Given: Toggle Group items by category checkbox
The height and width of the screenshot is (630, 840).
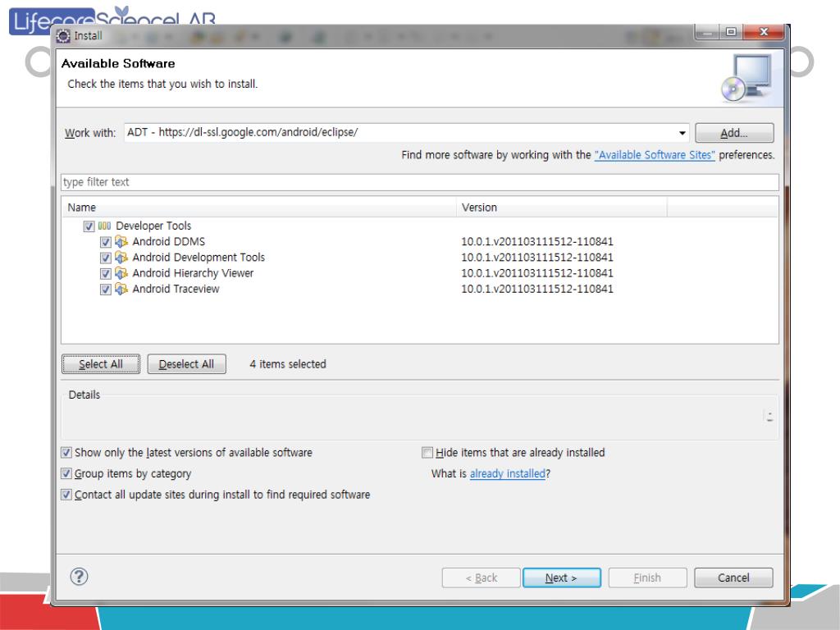Looking at the screenshot, I should click(x=66, y=473).
